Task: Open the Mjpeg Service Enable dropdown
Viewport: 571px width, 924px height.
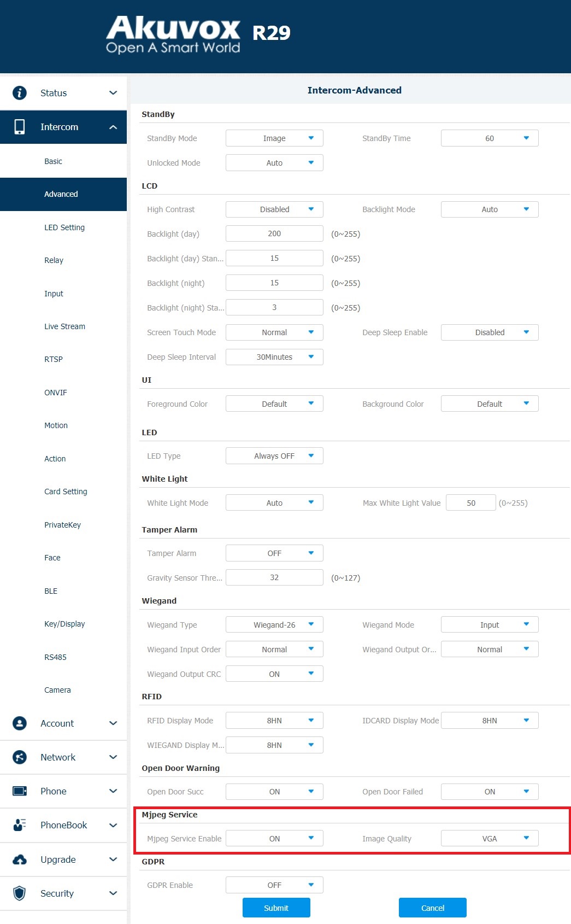Action: tap(274, 839)
